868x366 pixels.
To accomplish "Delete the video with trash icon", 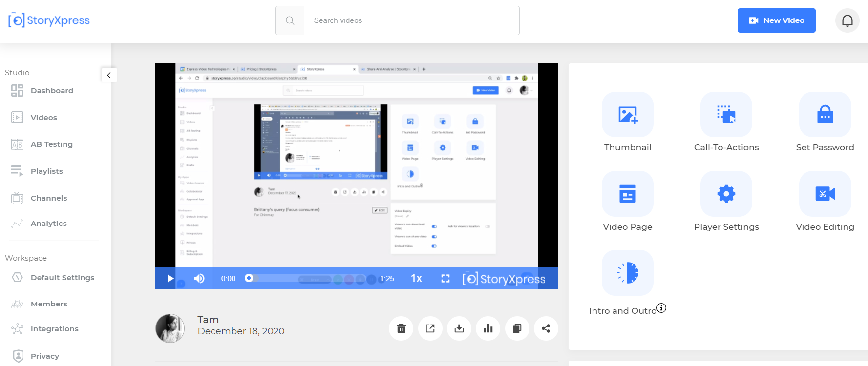I will click(x=401, y=328).
